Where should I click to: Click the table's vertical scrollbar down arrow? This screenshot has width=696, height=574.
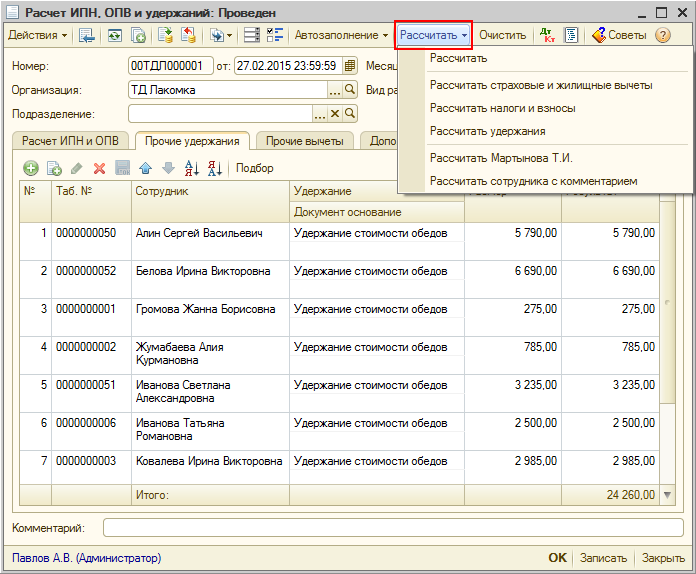pyautogui.click(x=668, y=495)
